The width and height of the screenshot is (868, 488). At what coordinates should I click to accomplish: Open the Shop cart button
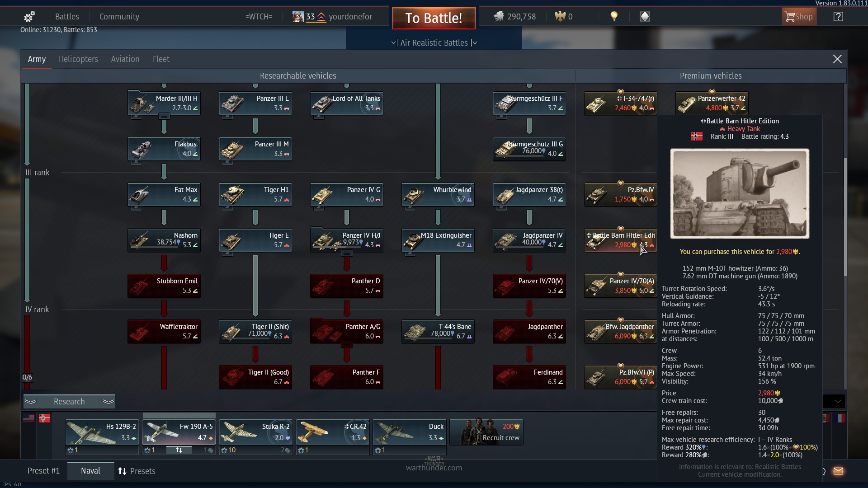point(799,17)
